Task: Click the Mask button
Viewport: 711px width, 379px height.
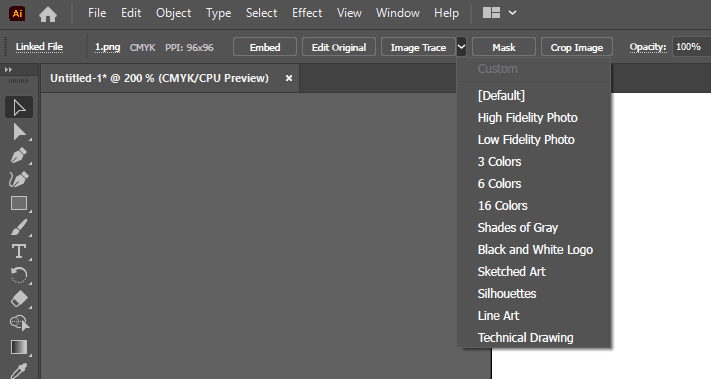Action: [x=504, y=47]
